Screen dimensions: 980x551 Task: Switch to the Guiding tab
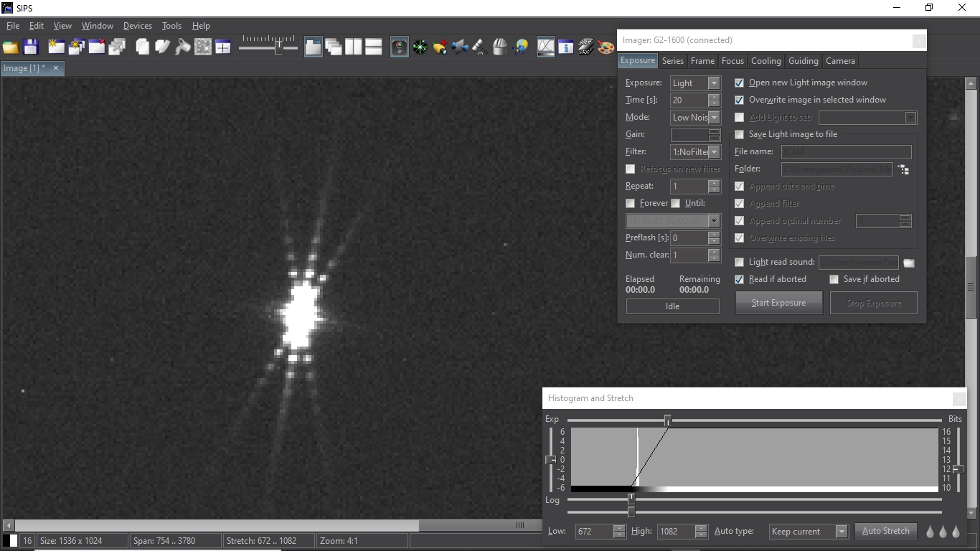coord(803,61)
